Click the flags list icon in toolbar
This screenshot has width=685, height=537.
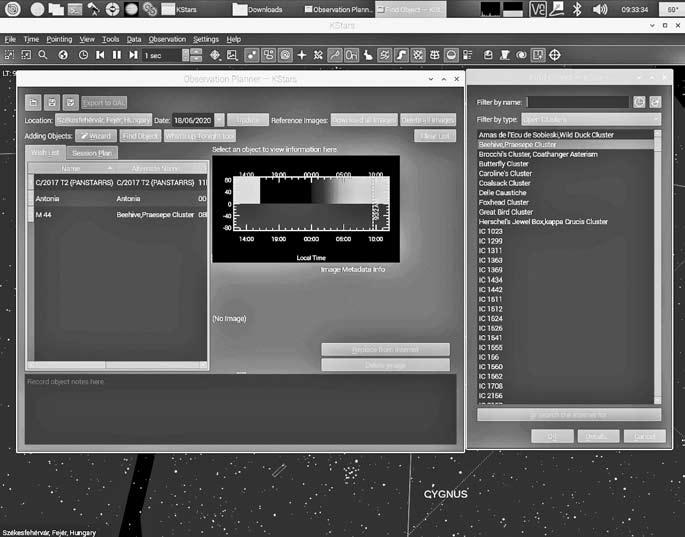[468, 55]
